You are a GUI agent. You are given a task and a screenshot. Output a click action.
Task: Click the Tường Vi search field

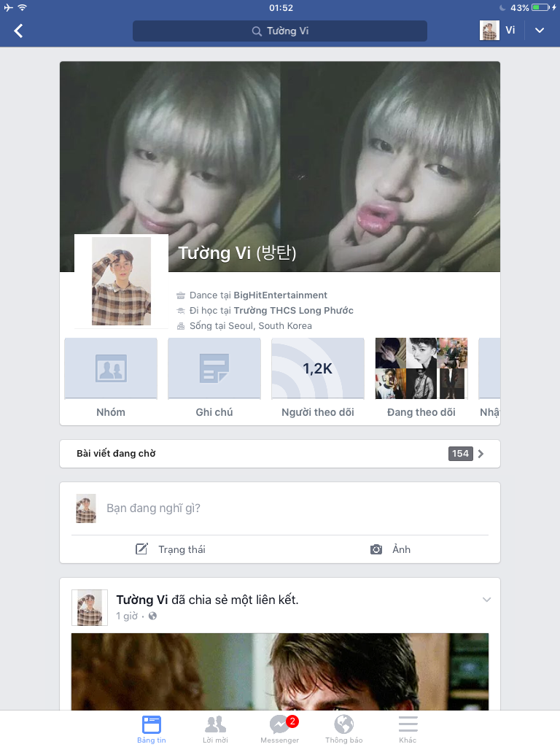coord(280,31)
